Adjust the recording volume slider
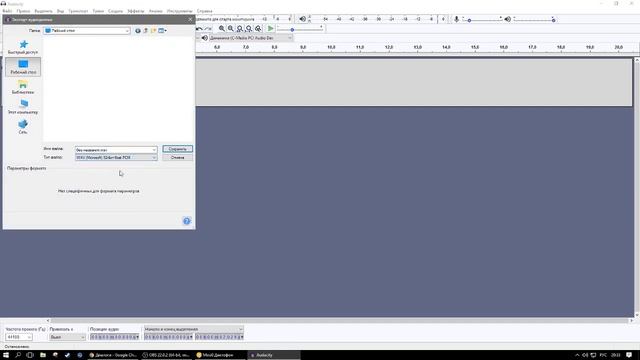The height and width of the screenshot is (360, 640). (x=482, y=19)
